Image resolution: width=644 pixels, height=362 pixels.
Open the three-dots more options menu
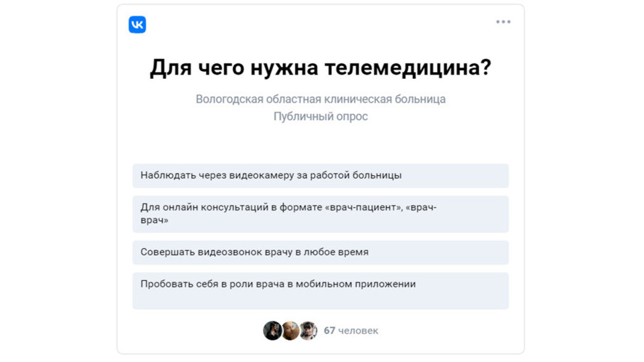coord(503,22)
